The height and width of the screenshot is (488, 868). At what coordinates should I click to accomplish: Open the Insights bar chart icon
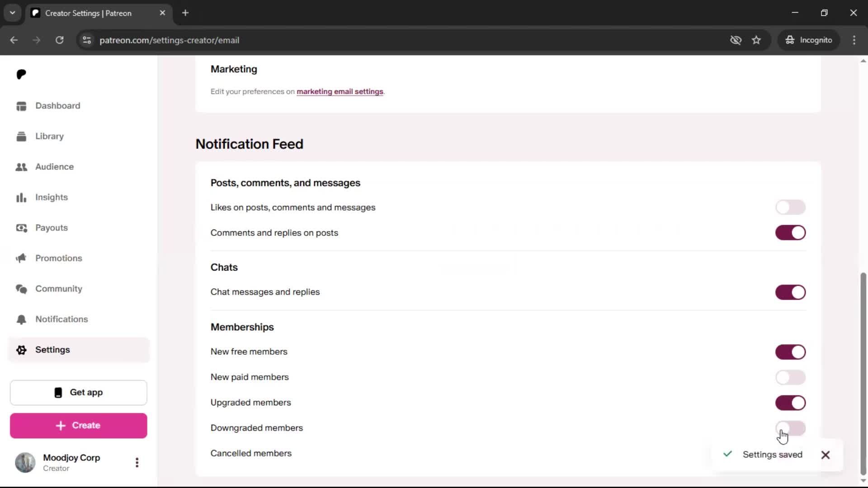click(x=21, y=197)
